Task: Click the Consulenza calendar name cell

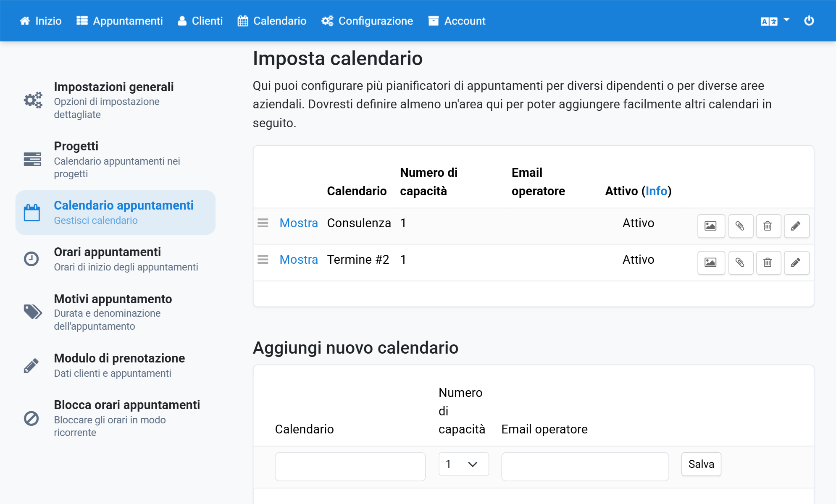Action: point(359,223)
